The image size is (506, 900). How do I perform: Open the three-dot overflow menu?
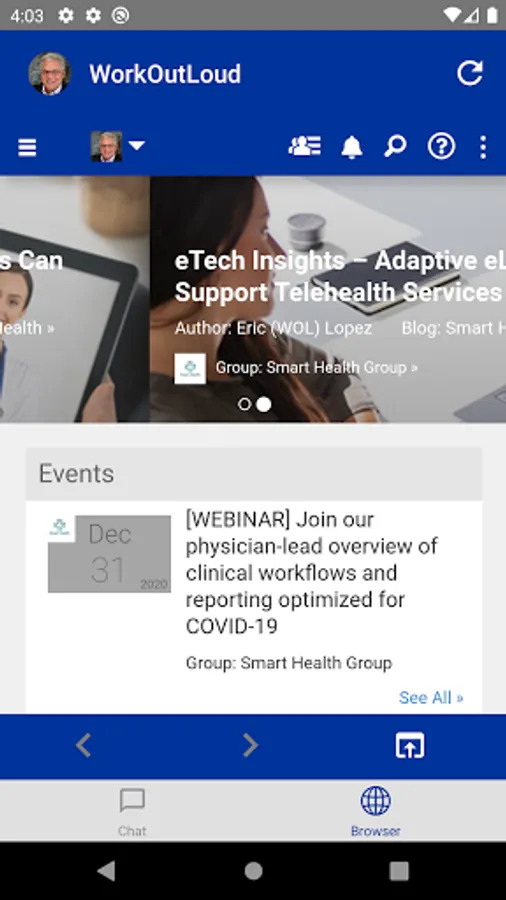click(x=483, y=147)
